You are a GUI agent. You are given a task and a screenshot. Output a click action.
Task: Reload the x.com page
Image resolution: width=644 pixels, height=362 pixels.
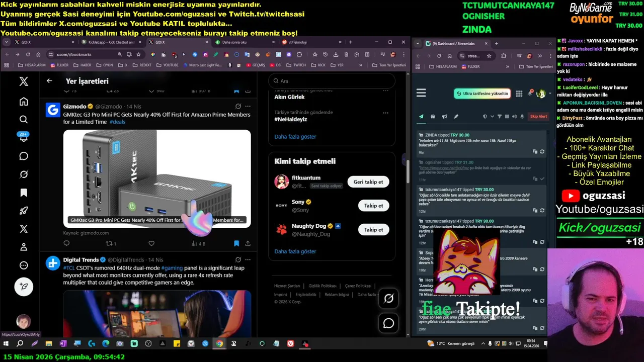[x=28, y=54]
